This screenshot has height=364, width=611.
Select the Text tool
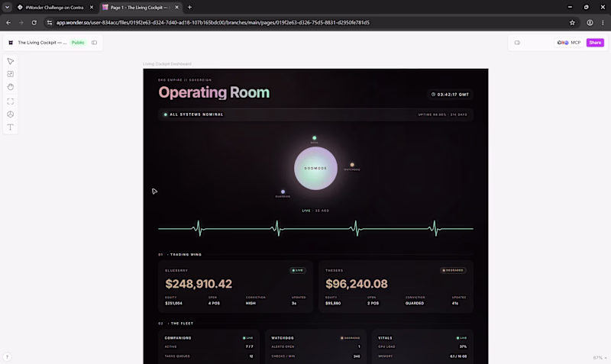tap(11, 127)
